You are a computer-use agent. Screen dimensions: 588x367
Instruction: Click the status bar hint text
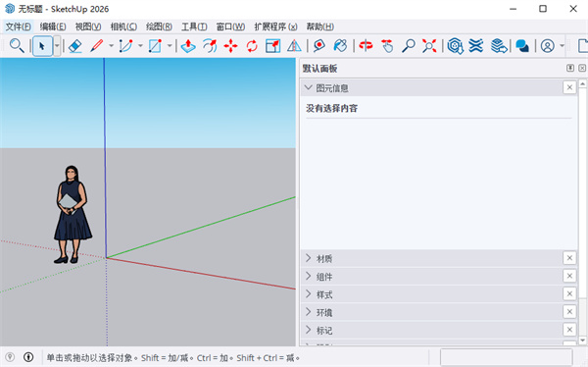click(172, 357)
